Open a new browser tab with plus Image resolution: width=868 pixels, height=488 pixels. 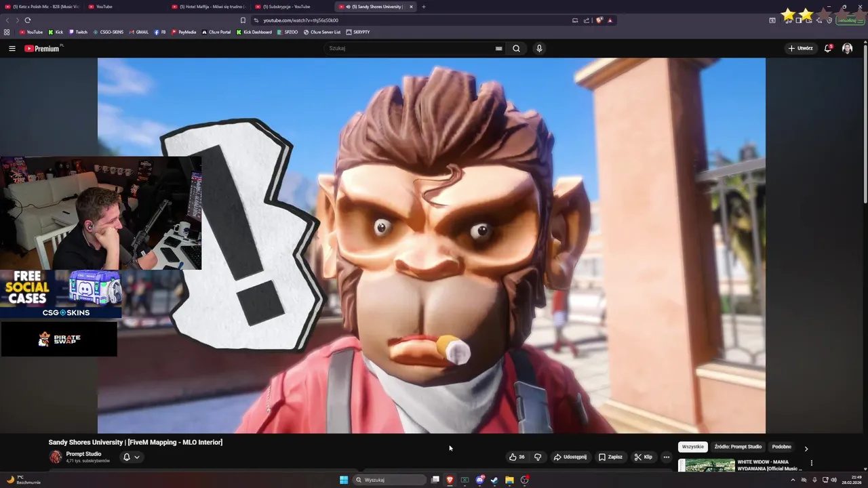pyautogui.click(x=424, y=7)
